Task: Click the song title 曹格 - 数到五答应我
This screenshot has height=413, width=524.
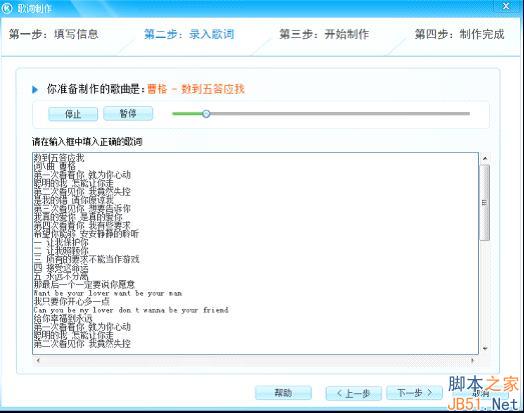Action: click(x=196, y=89)
